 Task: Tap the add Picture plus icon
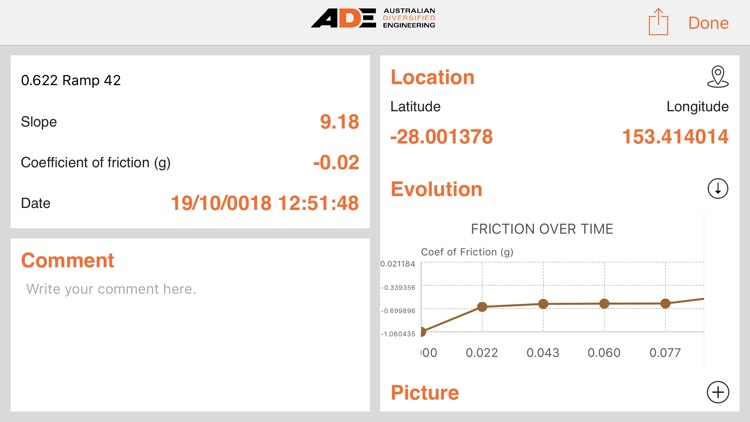[x=717, y=392]
